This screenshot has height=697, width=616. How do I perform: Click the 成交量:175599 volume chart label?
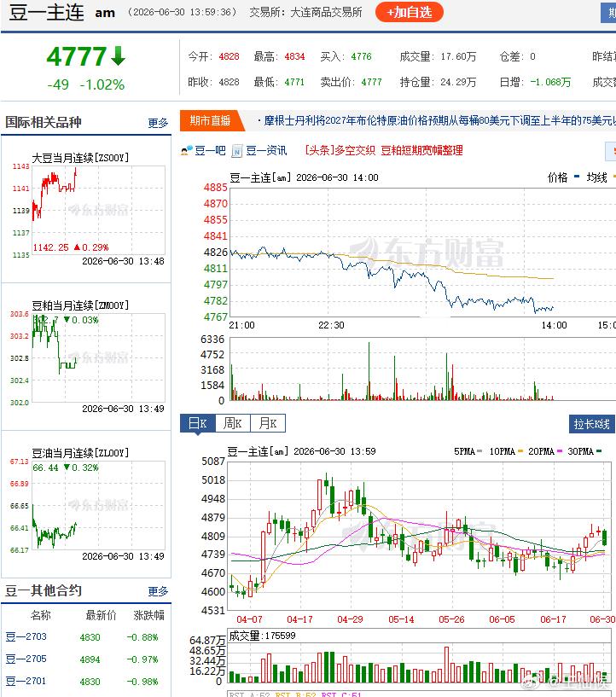coord(262,636)
